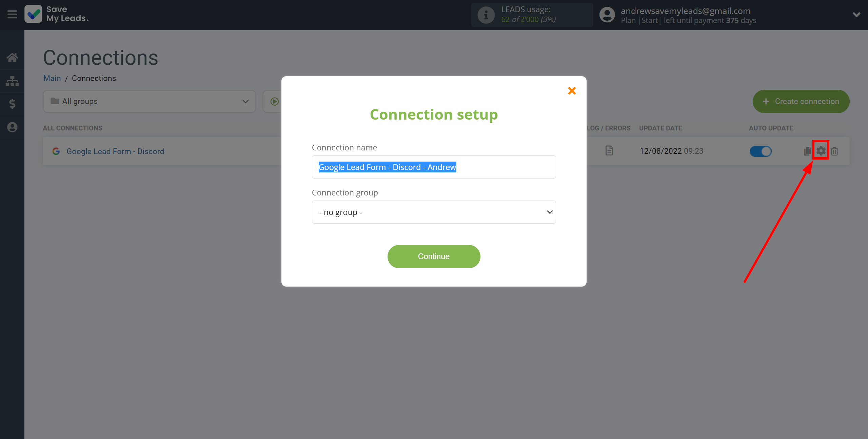Image resolution: width=868 pixels, height=439 pixels.
Task: Toggle the auto-update switch for connection
Action: click(x=761, y=151)
